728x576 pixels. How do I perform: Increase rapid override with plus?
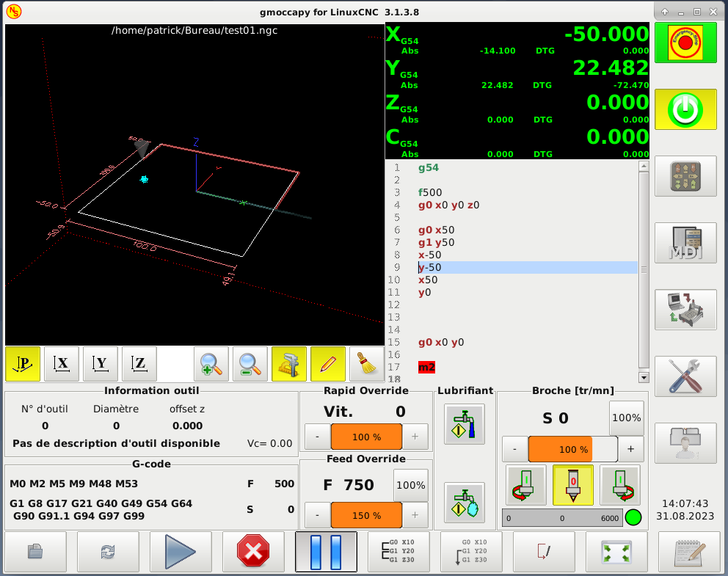415,437
